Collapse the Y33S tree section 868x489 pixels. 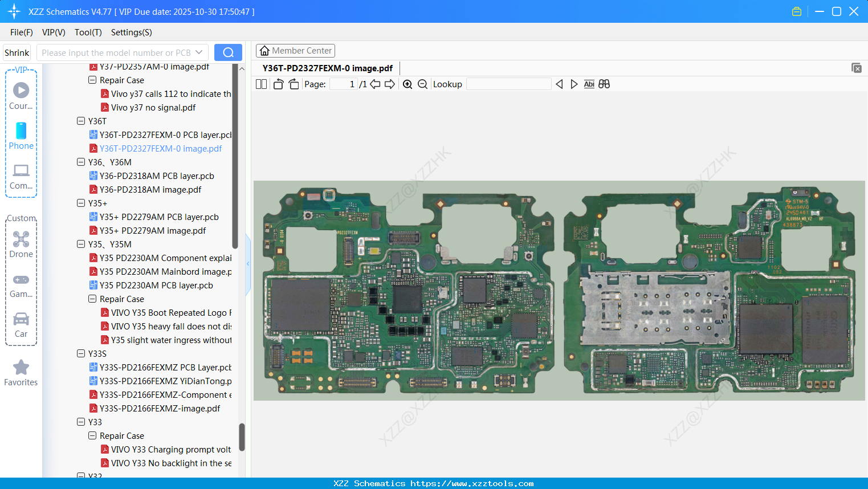81,353
